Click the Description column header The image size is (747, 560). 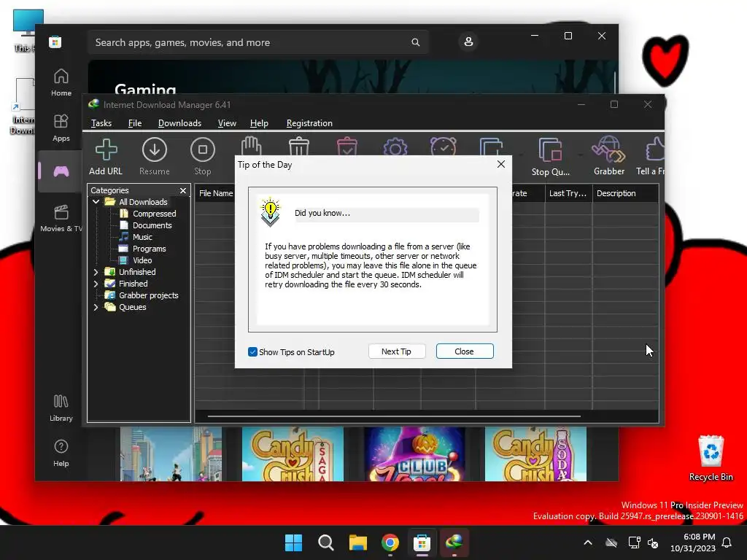625,193
